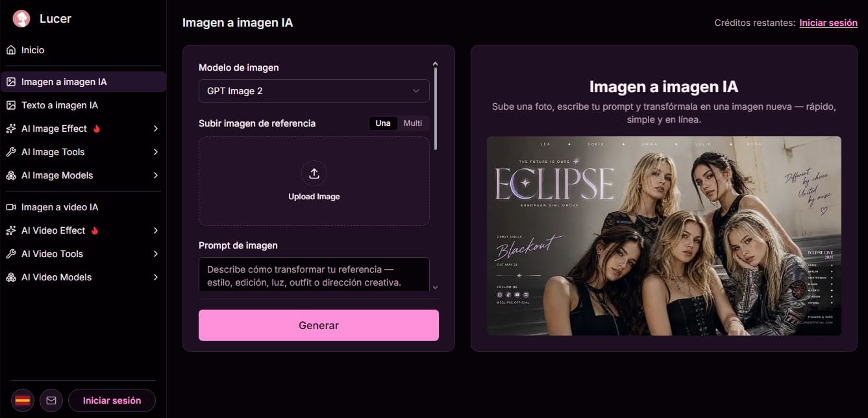868x418 pixels.
Task: Open the GPT Image 2 model dropdown
Action: pos(314,91)
